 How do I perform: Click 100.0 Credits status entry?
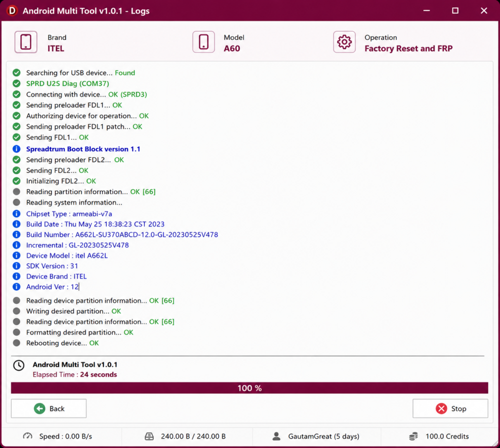point(447,436)
